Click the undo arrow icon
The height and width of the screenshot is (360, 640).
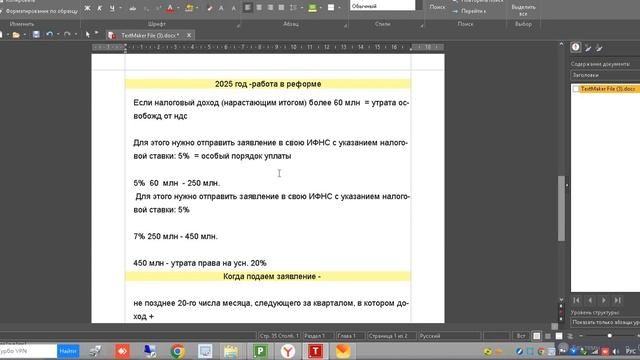[x=49, y=35]
